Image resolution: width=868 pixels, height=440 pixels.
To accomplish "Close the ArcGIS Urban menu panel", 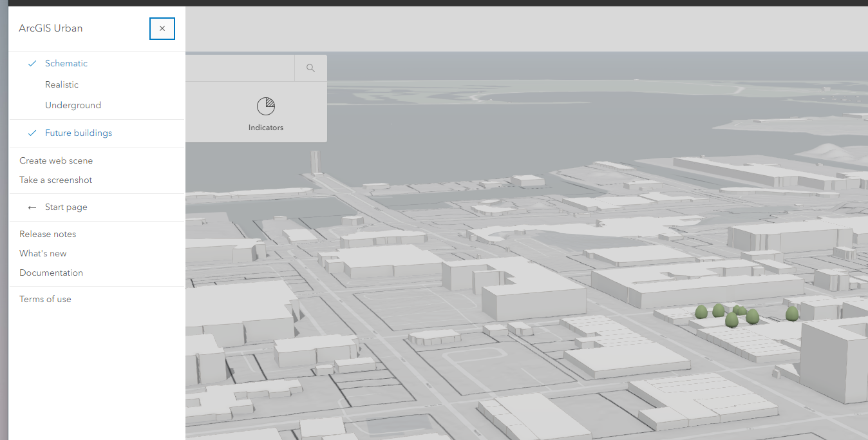I will (162, 28).
